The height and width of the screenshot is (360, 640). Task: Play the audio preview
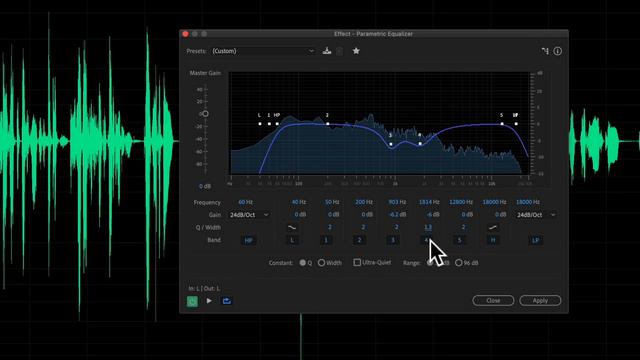tap(209, 301)
